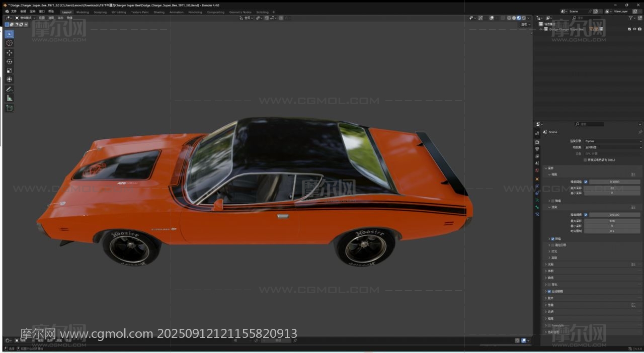644x353 pixels.
Task: Toggle the motion blur checkbox
Action: click(x=549, y=292)
